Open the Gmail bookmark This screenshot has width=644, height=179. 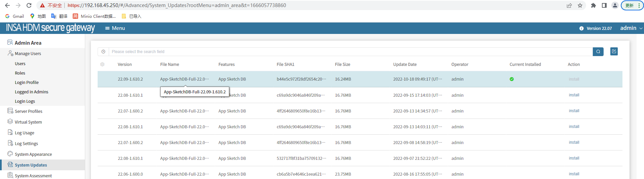[x=15, y=16]
